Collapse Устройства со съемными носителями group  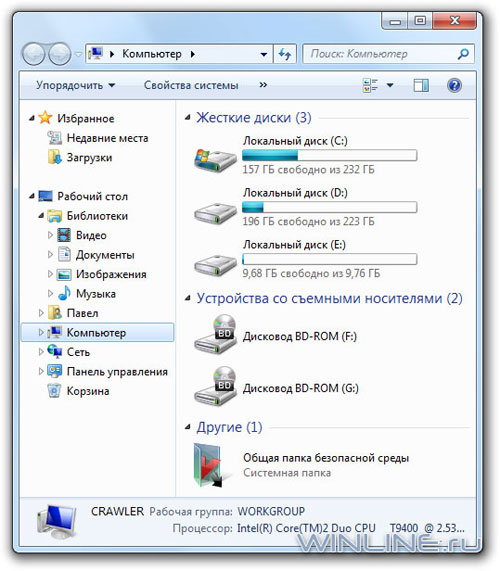188,298
